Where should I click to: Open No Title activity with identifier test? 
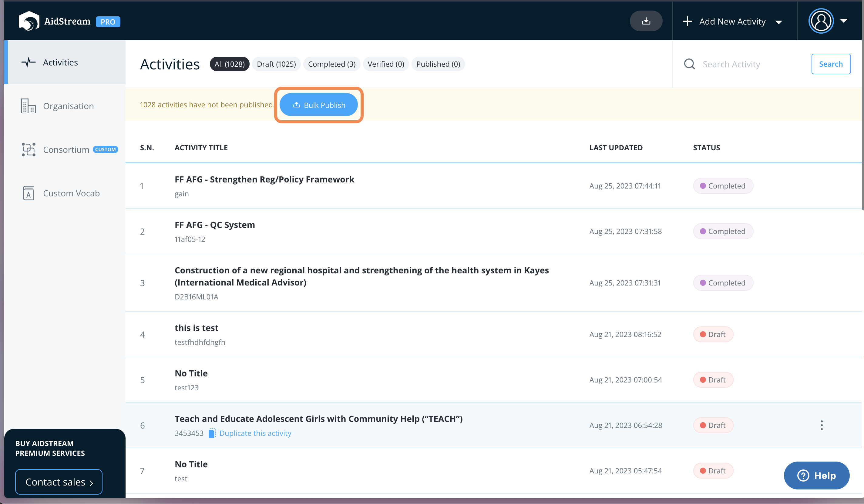[x=191, y=464]
